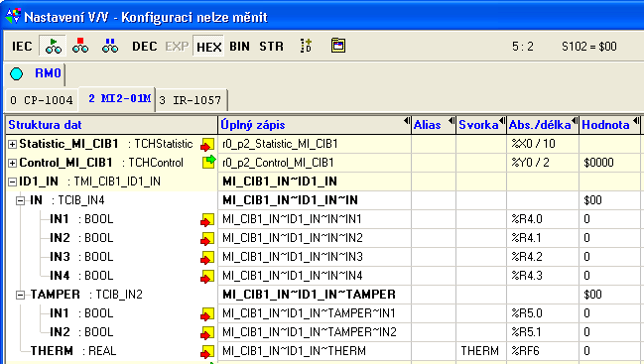Expand the Statistic_MI_CIB1 tree node
The width and height of the screenshot is (644, 364).
click(x=12, y=144)
